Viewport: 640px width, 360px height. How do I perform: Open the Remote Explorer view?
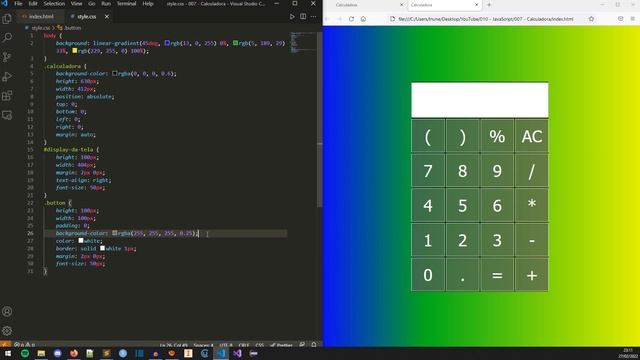click(7, 115)
